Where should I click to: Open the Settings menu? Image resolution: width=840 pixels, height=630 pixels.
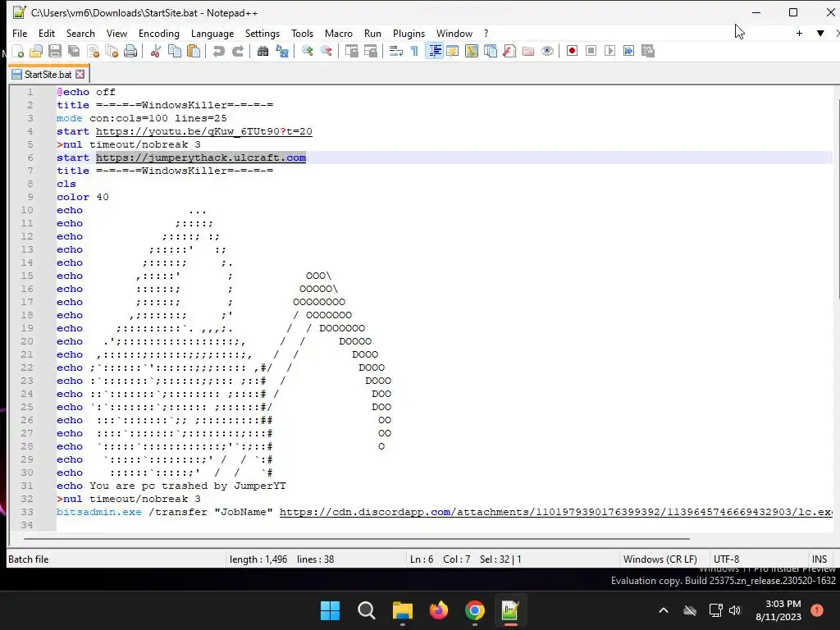(262, 33)
